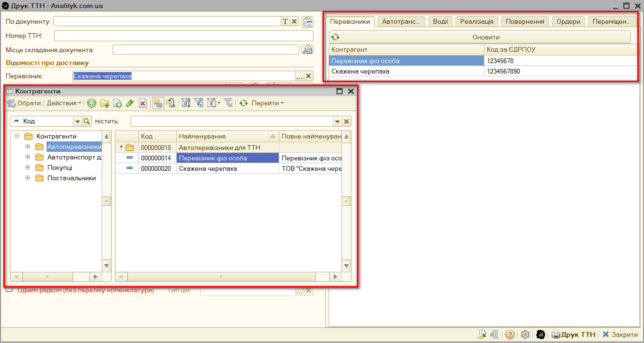
Task: Open the Код search field dropdown
Action: click(77, 121)
